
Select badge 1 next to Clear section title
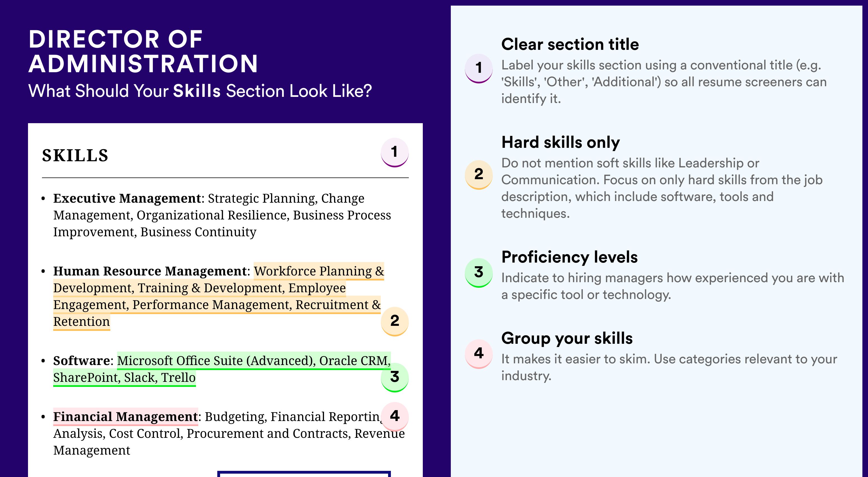coord(479,68)
